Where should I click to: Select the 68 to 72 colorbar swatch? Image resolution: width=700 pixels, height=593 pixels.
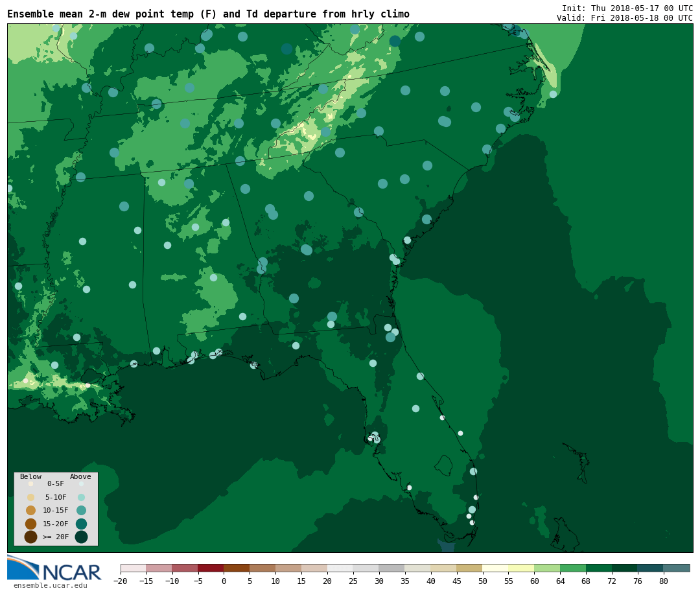(x=599, y=568)
